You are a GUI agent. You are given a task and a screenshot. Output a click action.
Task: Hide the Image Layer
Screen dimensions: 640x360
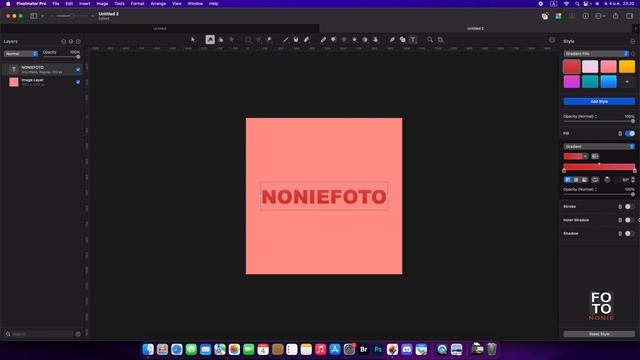pyautogui.click(x=78, y=82)
